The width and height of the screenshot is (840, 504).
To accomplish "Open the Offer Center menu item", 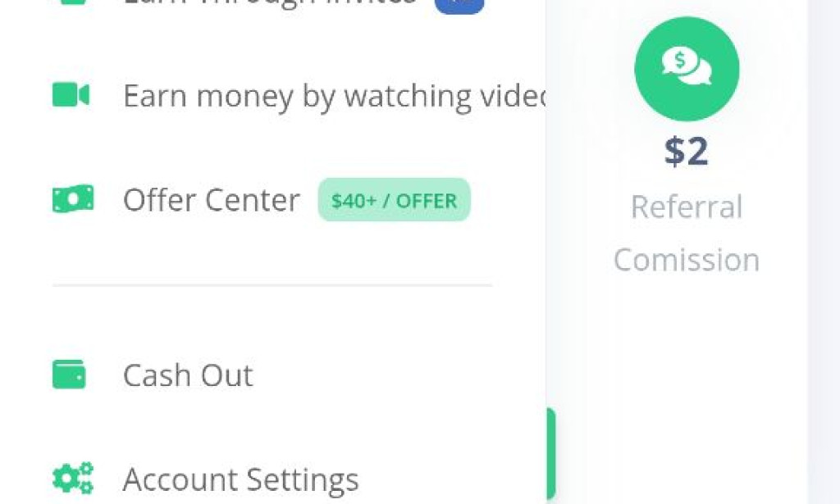I will tap(210, 199).
